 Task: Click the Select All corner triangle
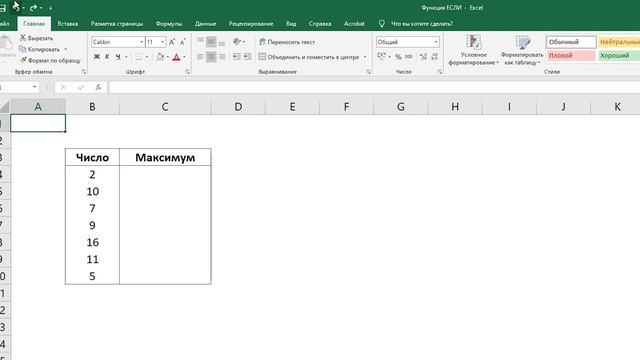coord(5,107)
